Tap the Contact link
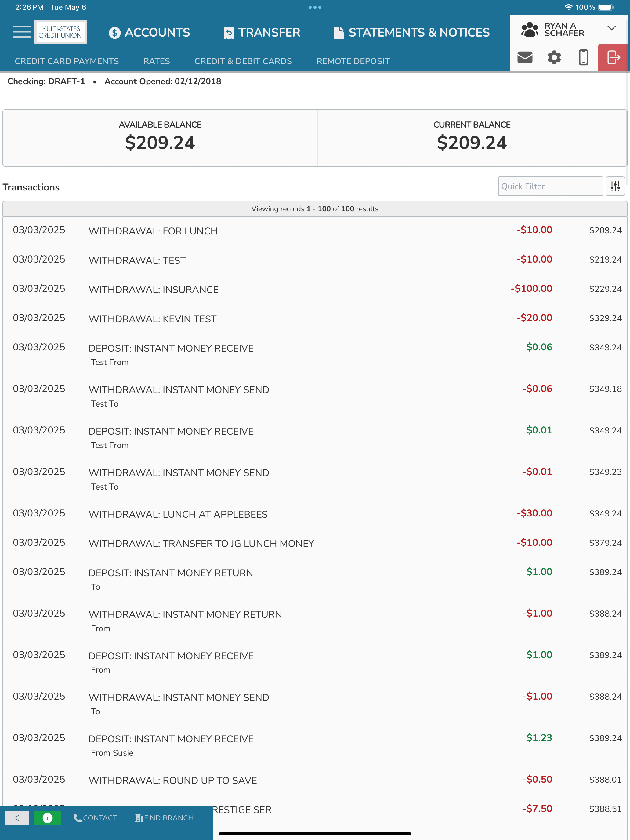The width and height of the screenshot is (630, 840). coord(95,818)
